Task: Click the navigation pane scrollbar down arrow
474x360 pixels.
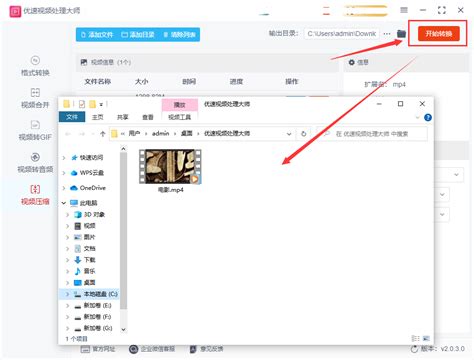Action: [x=123, y=330]
